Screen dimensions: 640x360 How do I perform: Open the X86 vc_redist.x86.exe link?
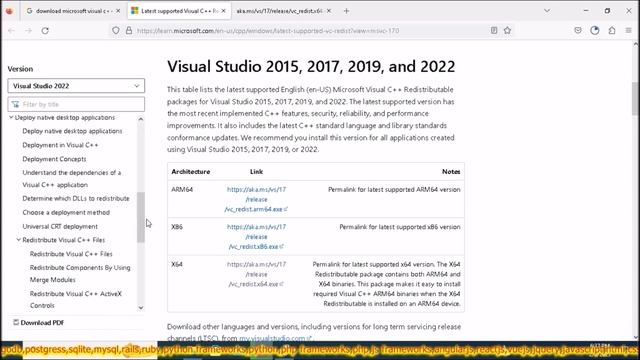(x=256, y=237)
